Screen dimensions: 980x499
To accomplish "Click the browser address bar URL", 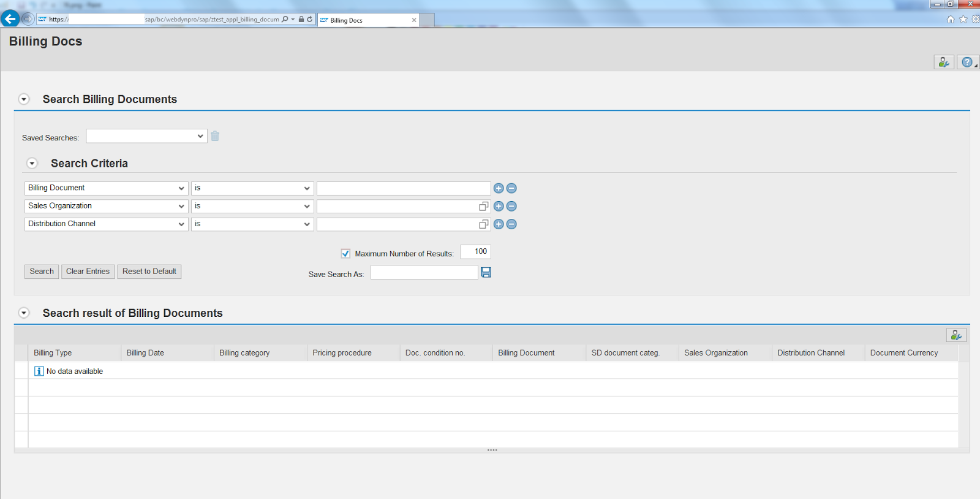I will (x=164, y=20).
